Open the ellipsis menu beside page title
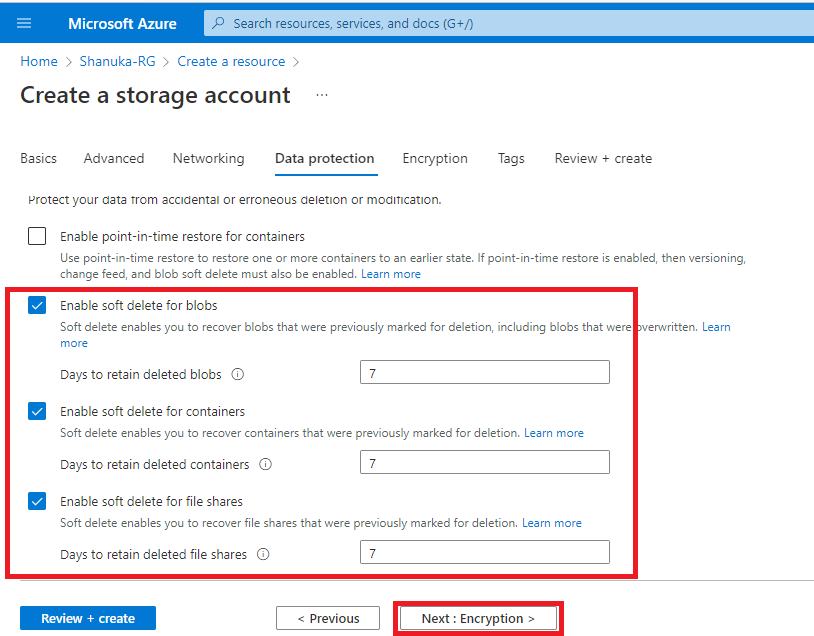The width and height of the screenshot is (814, 636). [322, 95]
